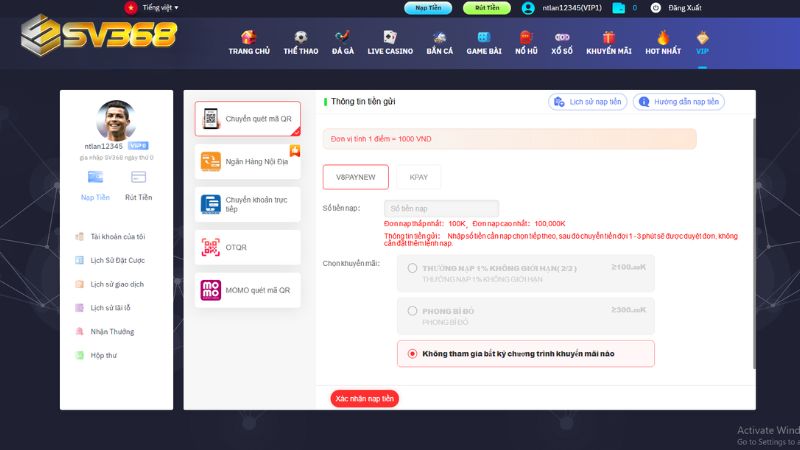Open Lịch sử nạp tiền history
Image resolution: width=800 pixels, height=450 pixels.
587,101
